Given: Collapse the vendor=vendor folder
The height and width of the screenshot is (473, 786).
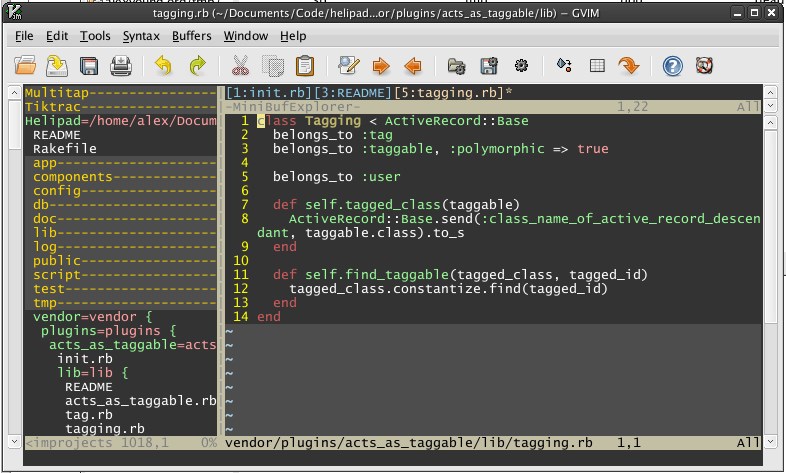Looking at the screenshot, I should [x=92, y=317].
